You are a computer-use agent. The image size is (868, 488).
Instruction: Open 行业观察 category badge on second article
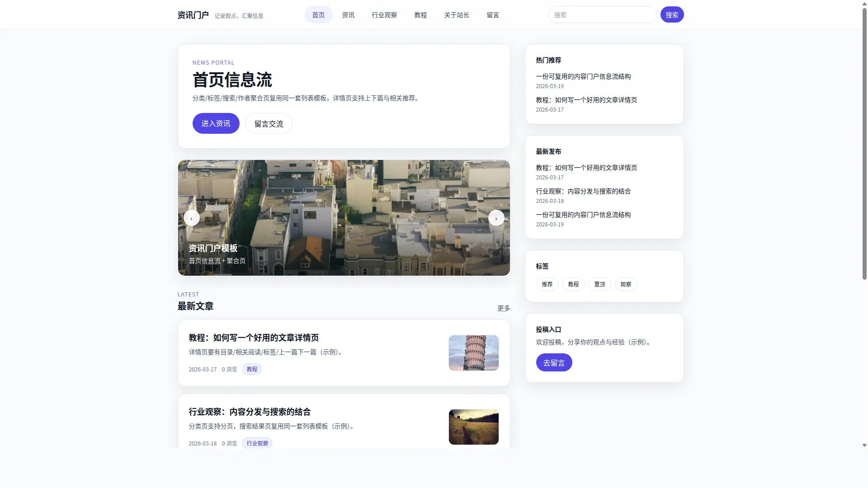click(x=257, y=443)
